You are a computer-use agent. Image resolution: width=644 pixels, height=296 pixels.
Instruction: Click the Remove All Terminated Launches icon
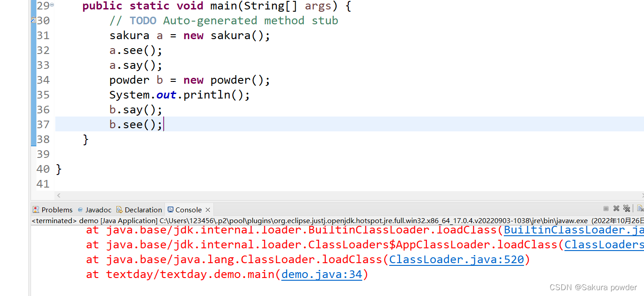pyautogui.click(x=626, y=208)
